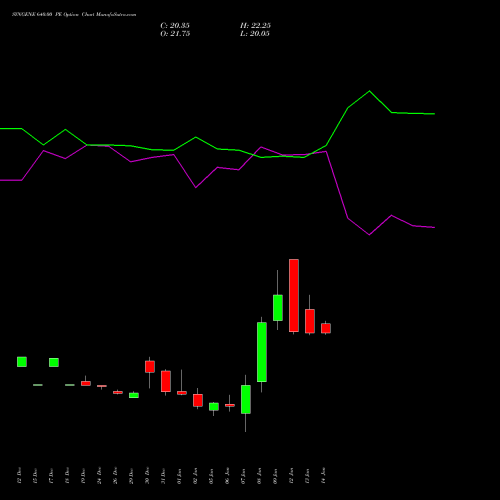Click the high price value H: 22.25
This screenshot has width=500, height=500.
pos(255,26)
